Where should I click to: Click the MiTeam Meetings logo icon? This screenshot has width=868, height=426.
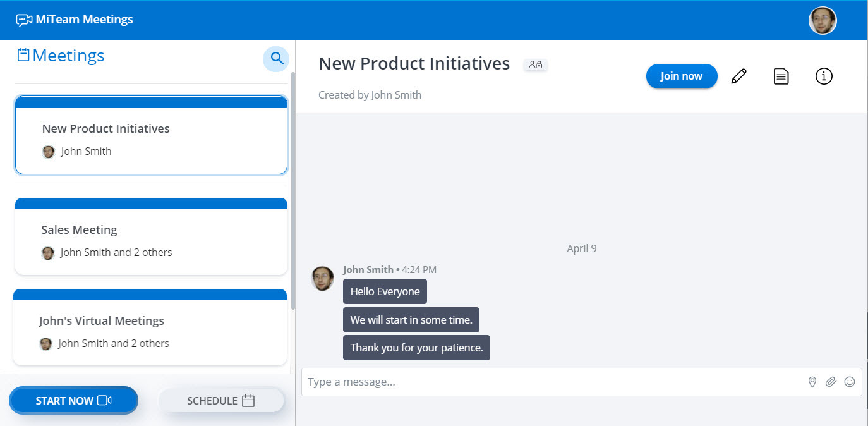pyautogui.click(x=24, y=20)
